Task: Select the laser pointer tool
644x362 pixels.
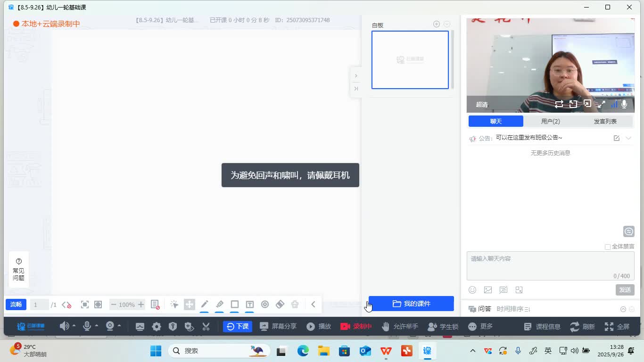Action: point(174,304)
